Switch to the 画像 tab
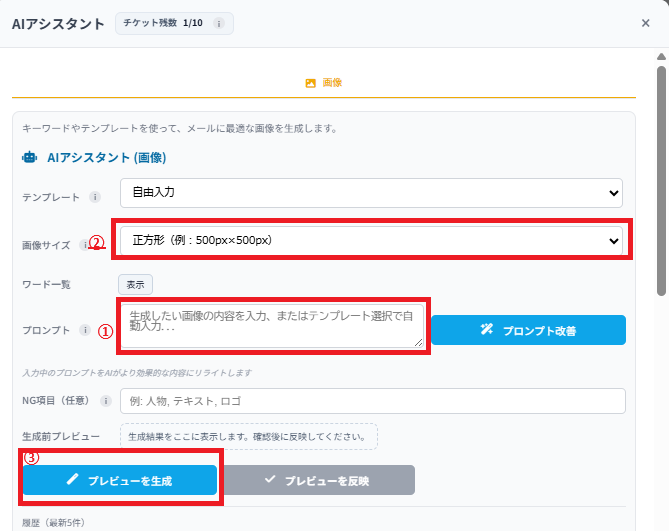 click(323, 83)
